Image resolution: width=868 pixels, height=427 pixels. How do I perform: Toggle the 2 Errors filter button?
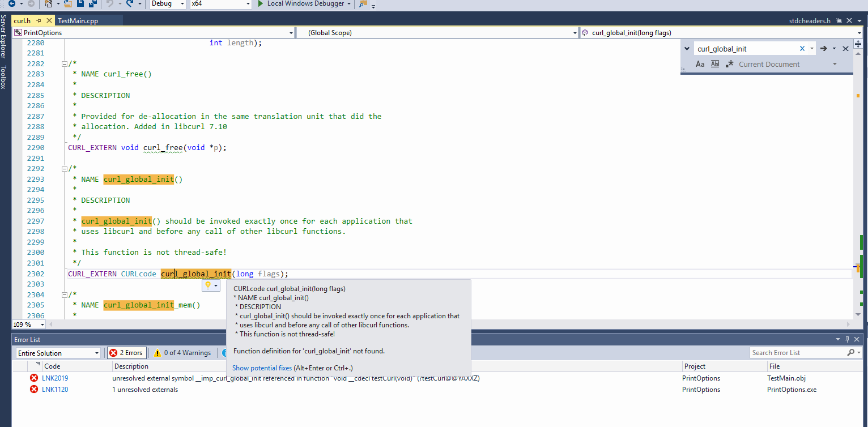(x=127, y=353)
